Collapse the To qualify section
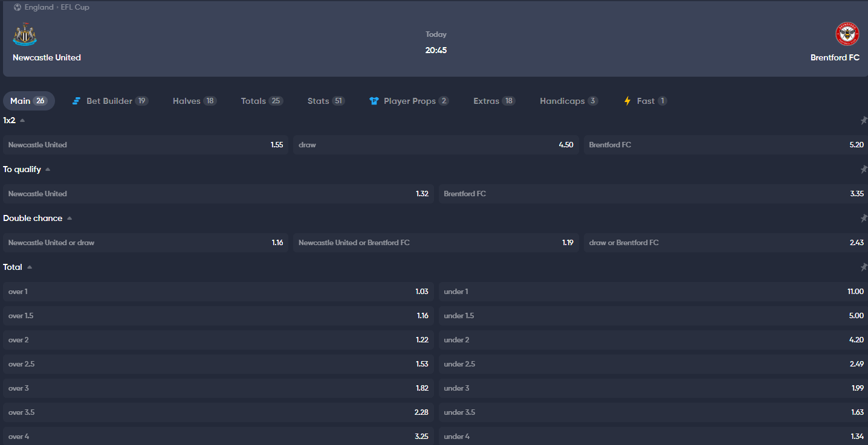This screenshot has height=445, width=868. (x=48, y=169)
